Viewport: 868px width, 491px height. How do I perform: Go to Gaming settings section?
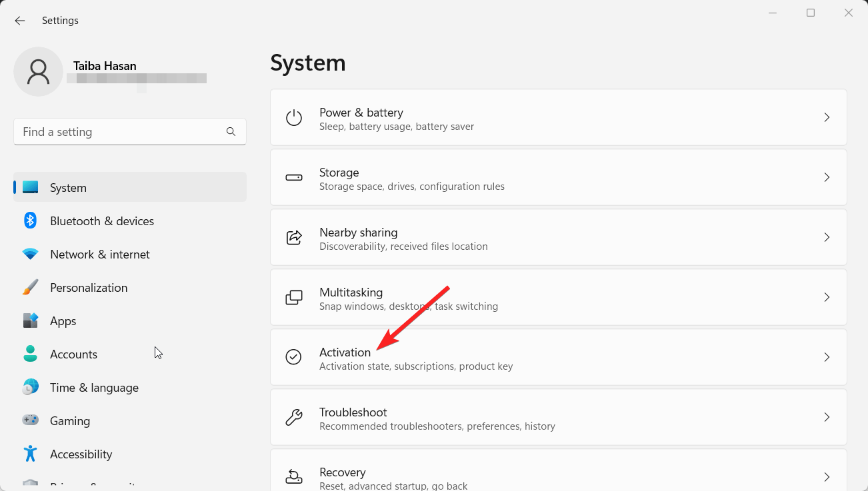70,421
